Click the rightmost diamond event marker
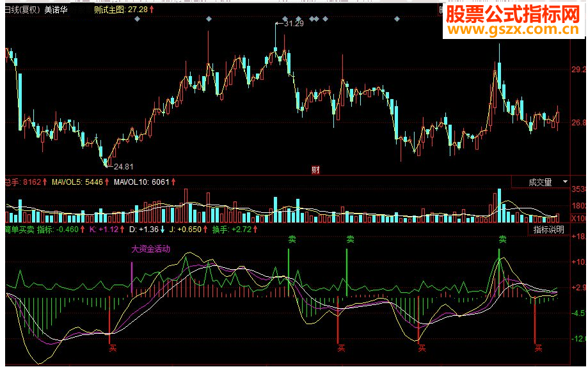 click(397, 19)
